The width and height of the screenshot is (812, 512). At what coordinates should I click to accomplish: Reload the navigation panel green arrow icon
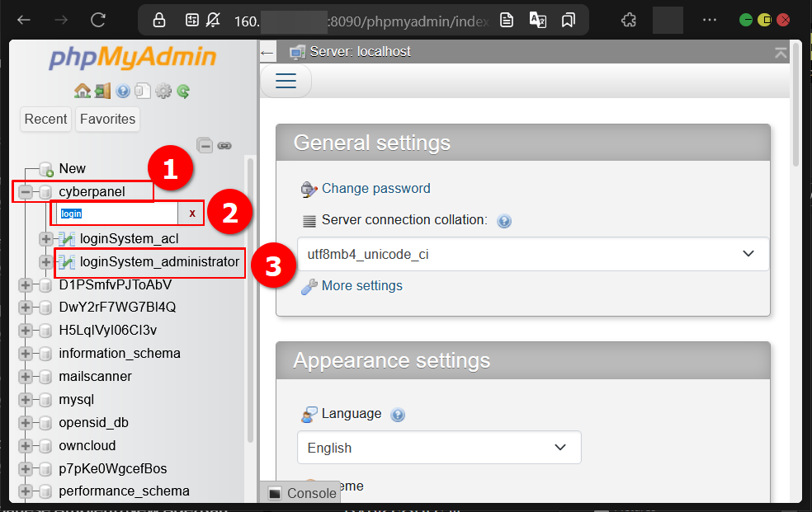[183, 91]
